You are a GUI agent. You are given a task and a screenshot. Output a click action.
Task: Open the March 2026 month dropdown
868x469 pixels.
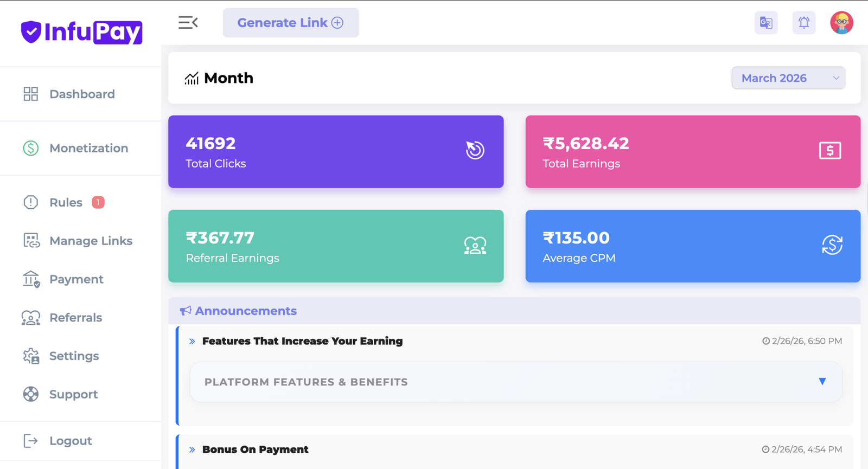(x=788, y=78)
